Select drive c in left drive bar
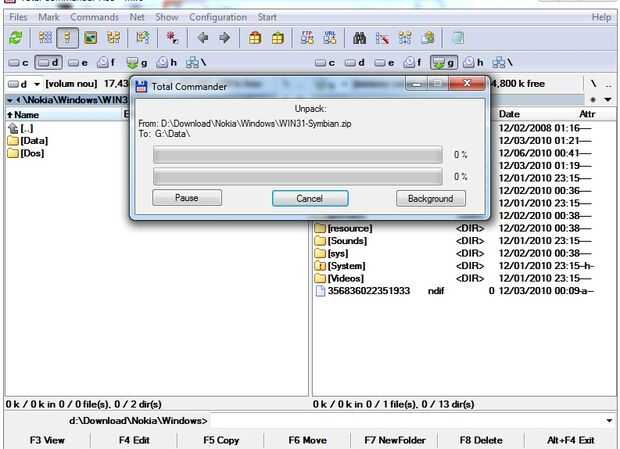The height and width of the screenshot is (449, 620). tap(19, 62)
